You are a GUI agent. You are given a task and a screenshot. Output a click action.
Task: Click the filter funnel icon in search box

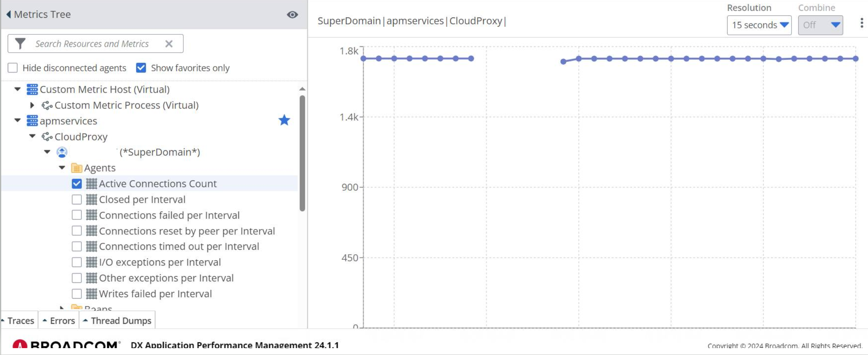click(x=20, y=43)
